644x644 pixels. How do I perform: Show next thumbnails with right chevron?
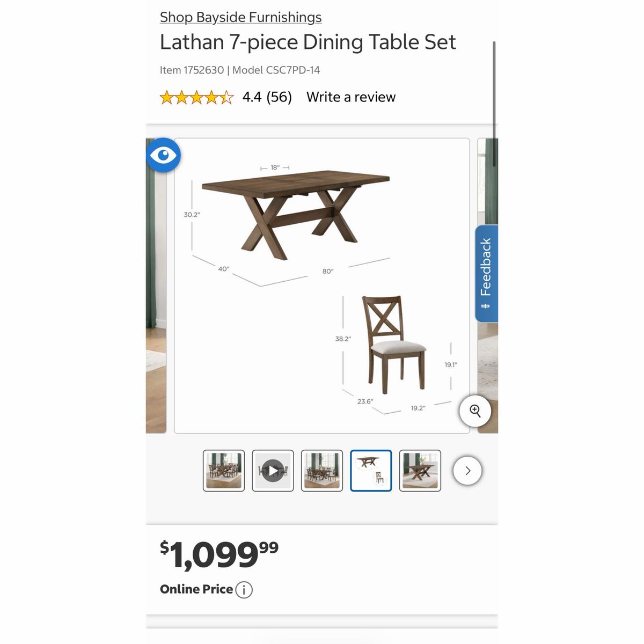point(467,471)
